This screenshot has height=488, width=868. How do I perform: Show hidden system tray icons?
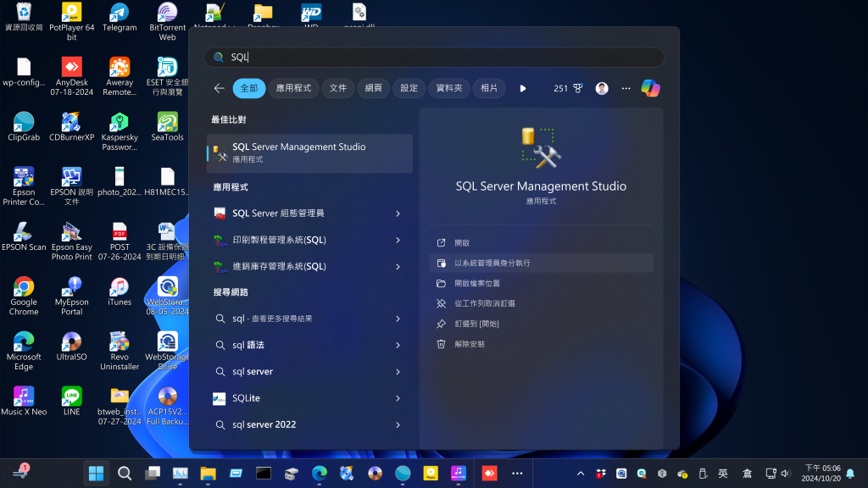581,473
